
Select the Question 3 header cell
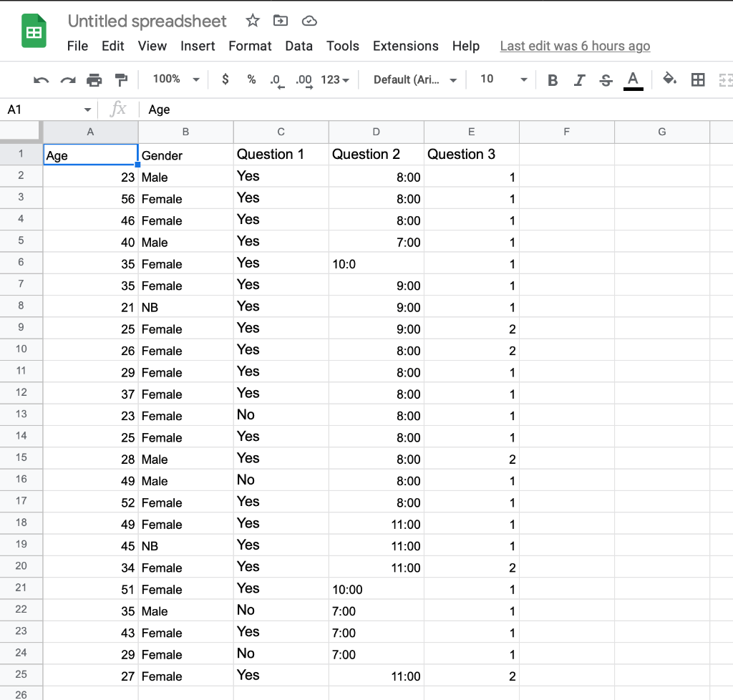point(472,154)
